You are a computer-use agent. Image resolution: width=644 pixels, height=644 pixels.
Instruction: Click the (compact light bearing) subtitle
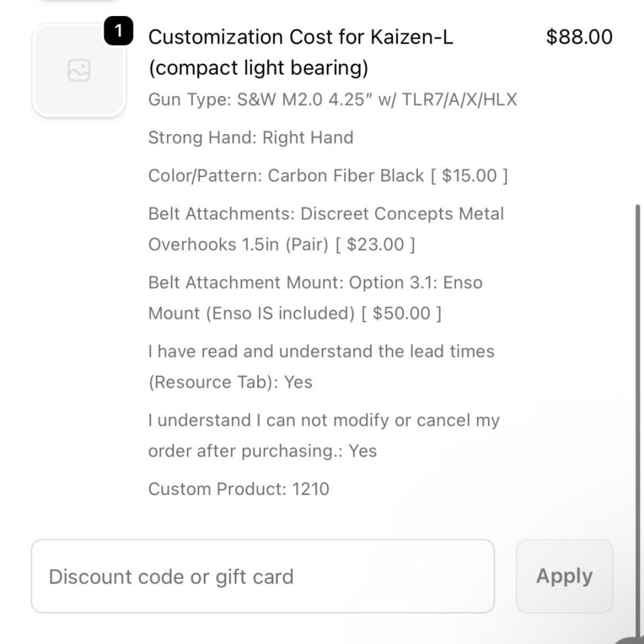(258, 68)
